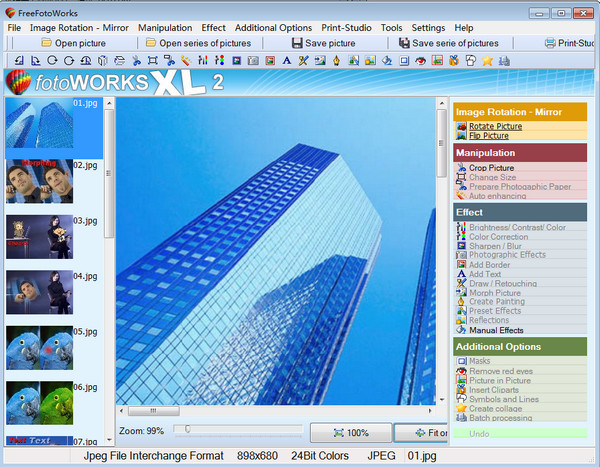Click thumbnail list scrollbar down arrow
Screen dimensions: 600x467
click(107, 439)
